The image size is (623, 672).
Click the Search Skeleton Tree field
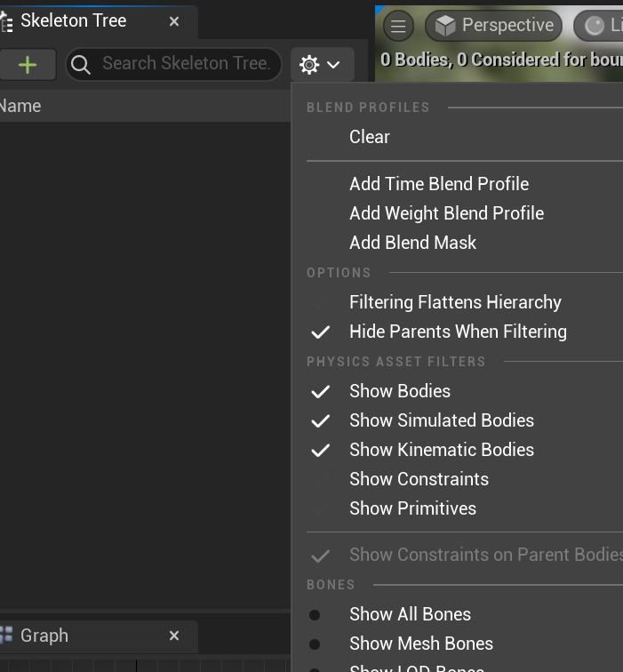(x=185, y=64)
